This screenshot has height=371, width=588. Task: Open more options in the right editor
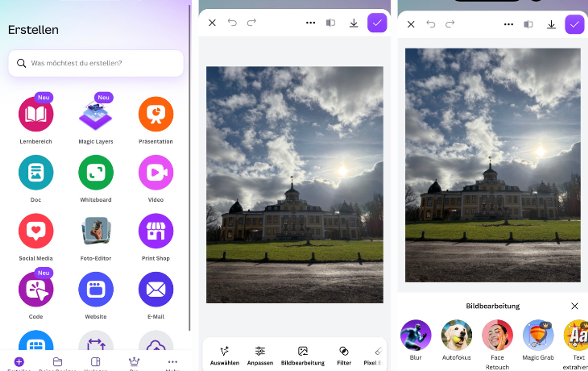pyautogui.click(x=508, y=24)
